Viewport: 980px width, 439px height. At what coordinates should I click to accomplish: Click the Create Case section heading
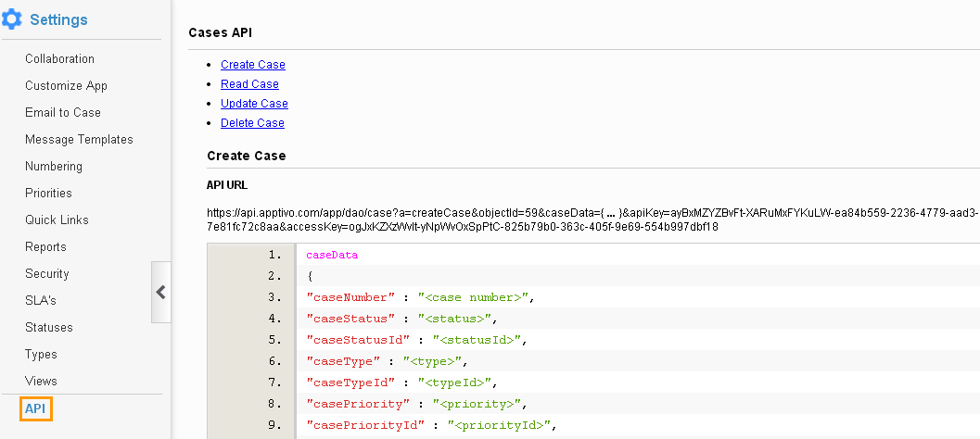coord(247,156)
